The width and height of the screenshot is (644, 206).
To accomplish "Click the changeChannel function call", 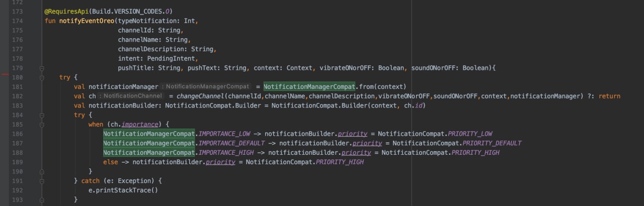I will coord(200,96).
